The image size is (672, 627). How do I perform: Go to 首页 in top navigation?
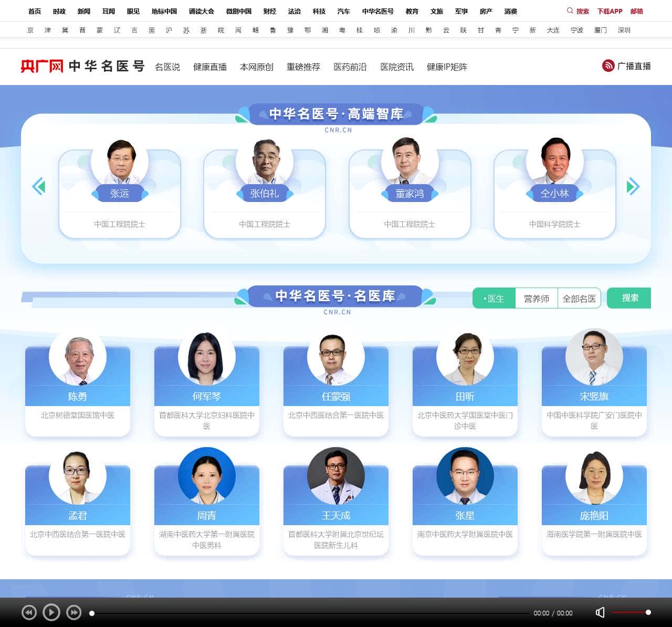coord(35,11)
